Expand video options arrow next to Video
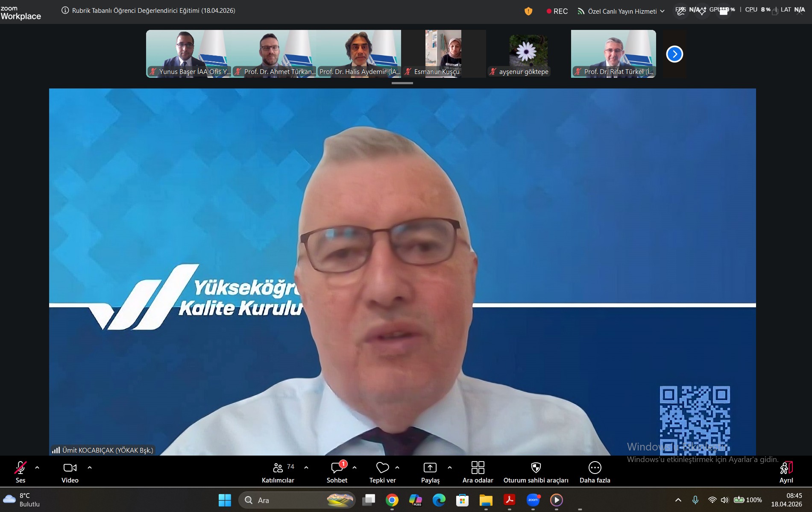 [90, 468]
